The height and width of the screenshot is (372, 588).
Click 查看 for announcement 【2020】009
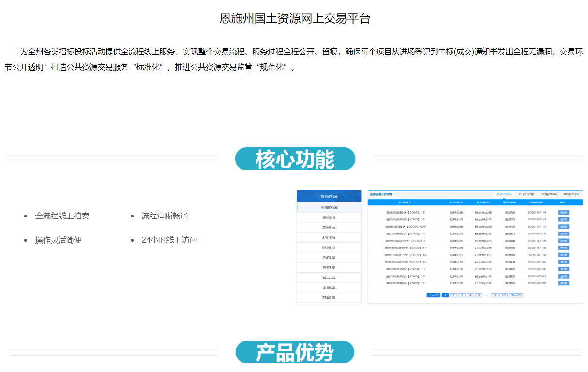[563, 226]
